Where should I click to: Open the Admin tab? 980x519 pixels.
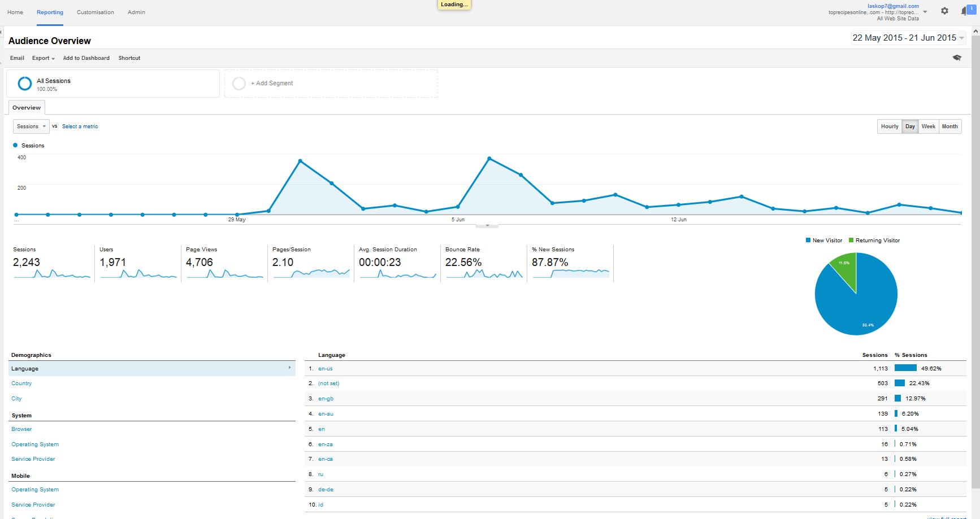pos(136,12)
